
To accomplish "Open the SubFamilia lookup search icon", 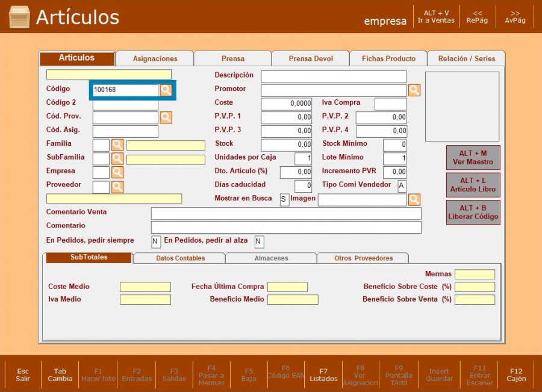I will click(117, 159).
